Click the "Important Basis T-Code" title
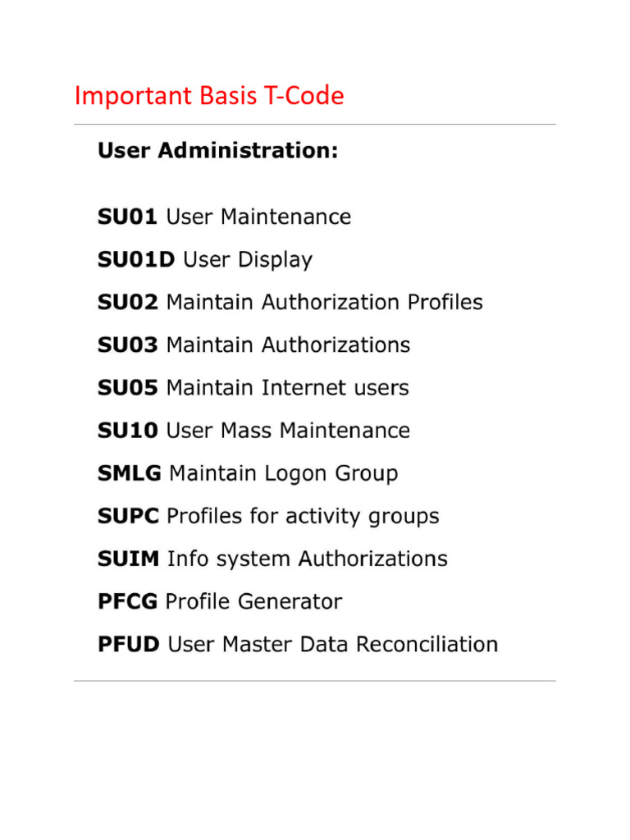Screen dimensions: 630x840 click(209, 97)
